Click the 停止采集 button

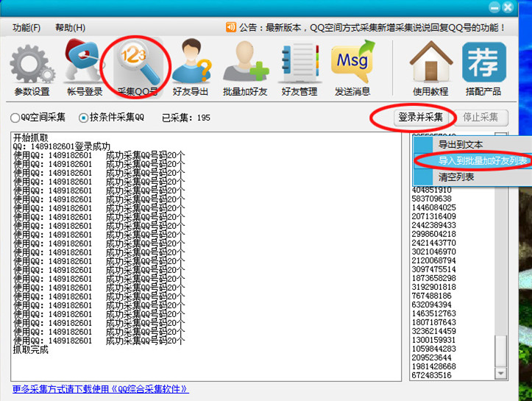(480, 118)
